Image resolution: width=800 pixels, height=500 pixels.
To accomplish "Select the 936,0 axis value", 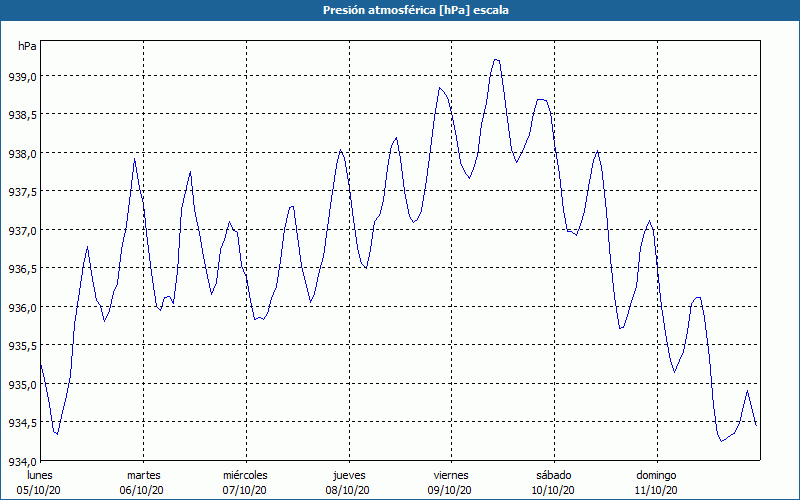I will 22,308.
